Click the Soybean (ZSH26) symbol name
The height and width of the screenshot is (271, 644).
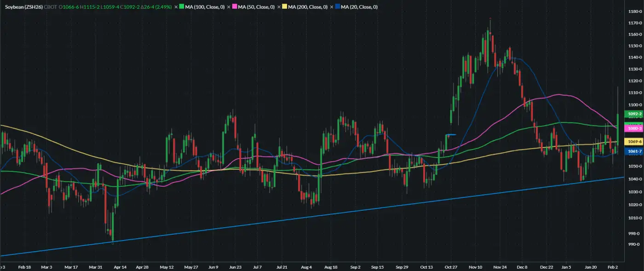click(23, 7)
